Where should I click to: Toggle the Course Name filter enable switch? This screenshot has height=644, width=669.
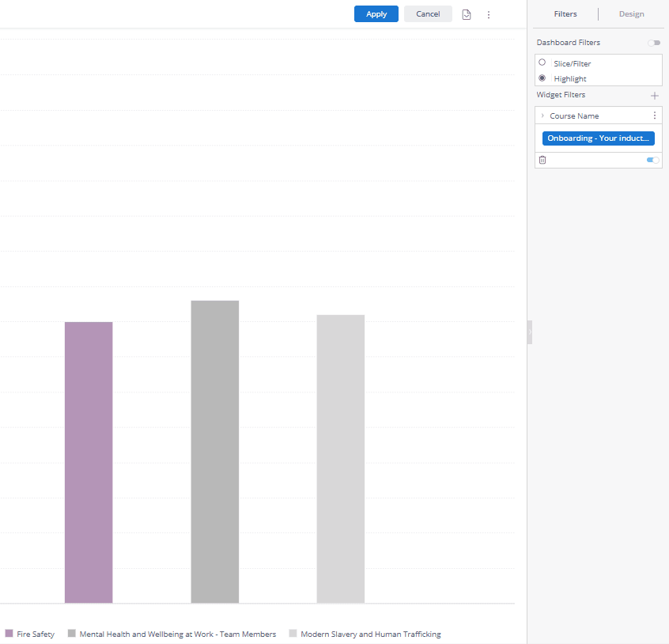652,160
